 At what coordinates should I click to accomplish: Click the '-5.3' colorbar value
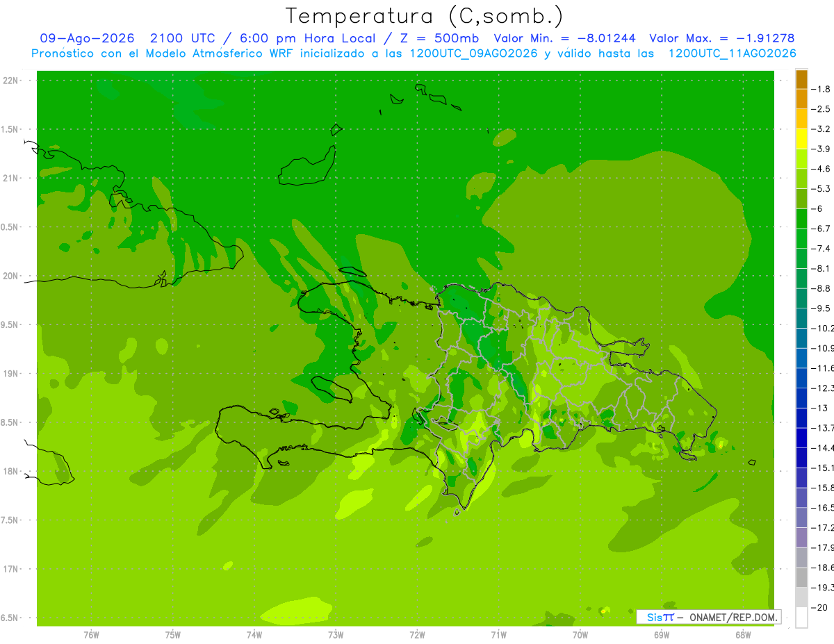coord(821,188)
